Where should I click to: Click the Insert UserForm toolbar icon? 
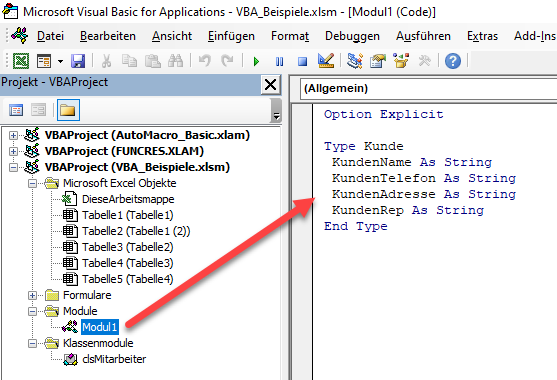[x=44, y=61]
